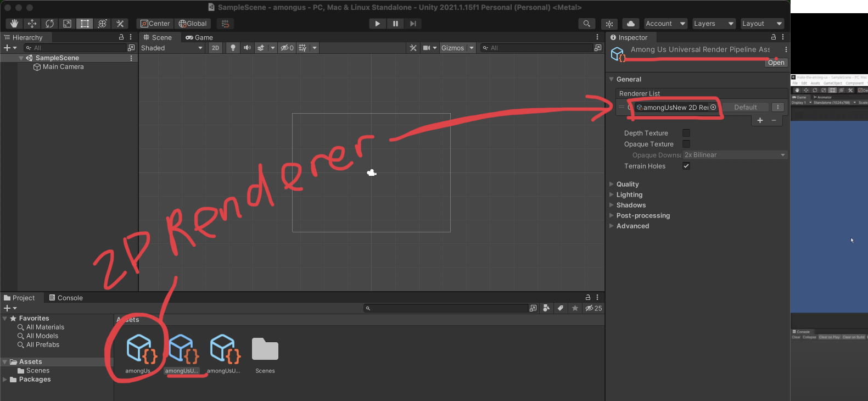Open the custom editor tools wrench icon
The height and width of the screenshot is (401, 868).
click(120, 24)
